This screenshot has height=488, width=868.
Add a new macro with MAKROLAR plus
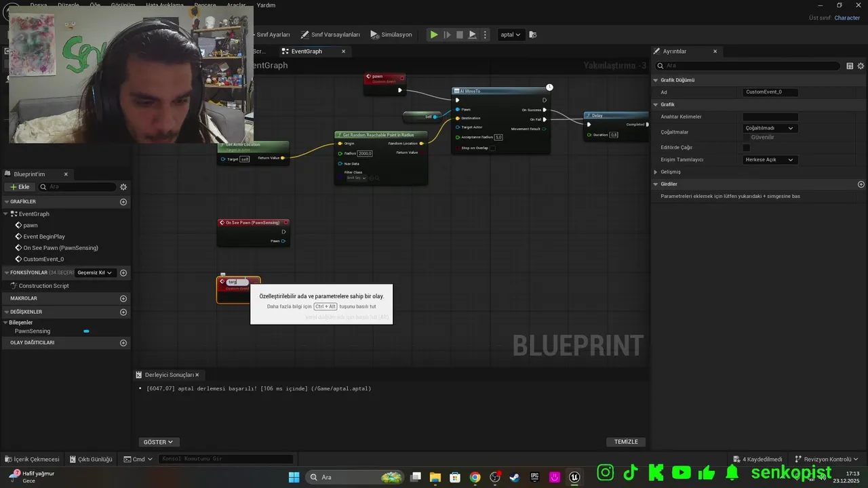[x=123, y=298]
